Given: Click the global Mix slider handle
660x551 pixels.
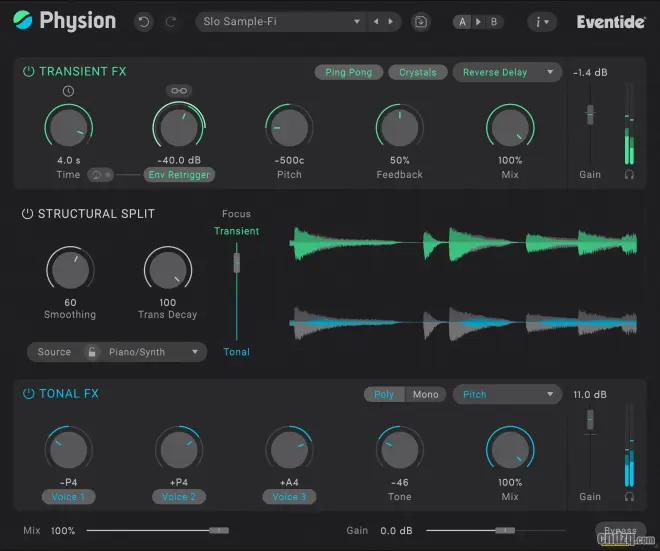Looking at the screenshot, I should tap(219, 530).
